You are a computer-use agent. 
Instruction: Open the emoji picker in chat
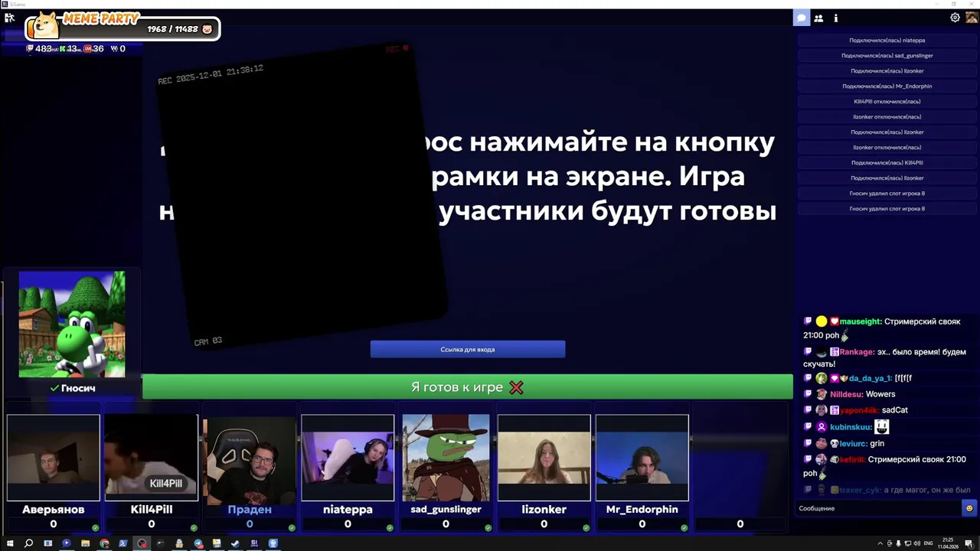(969, 508)
